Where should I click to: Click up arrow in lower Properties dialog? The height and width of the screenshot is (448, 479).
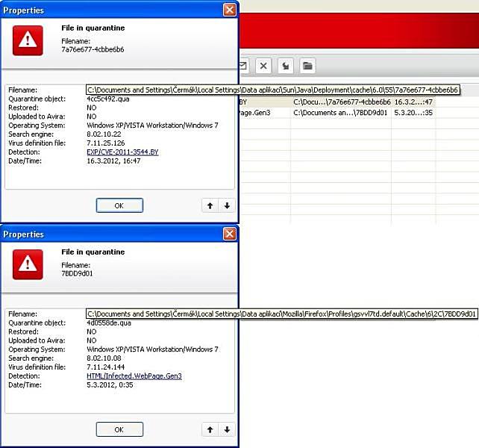[x=210, y=429]
